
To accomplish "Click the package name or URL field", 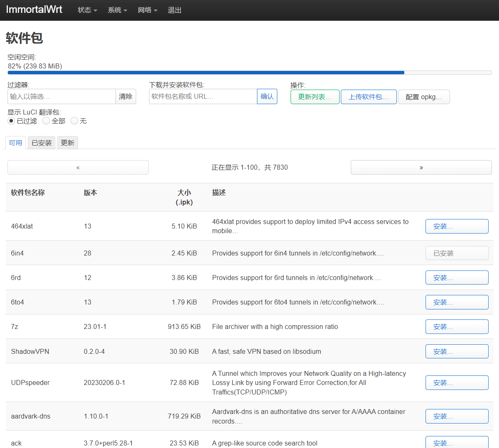I will click(x=203, y=97).
